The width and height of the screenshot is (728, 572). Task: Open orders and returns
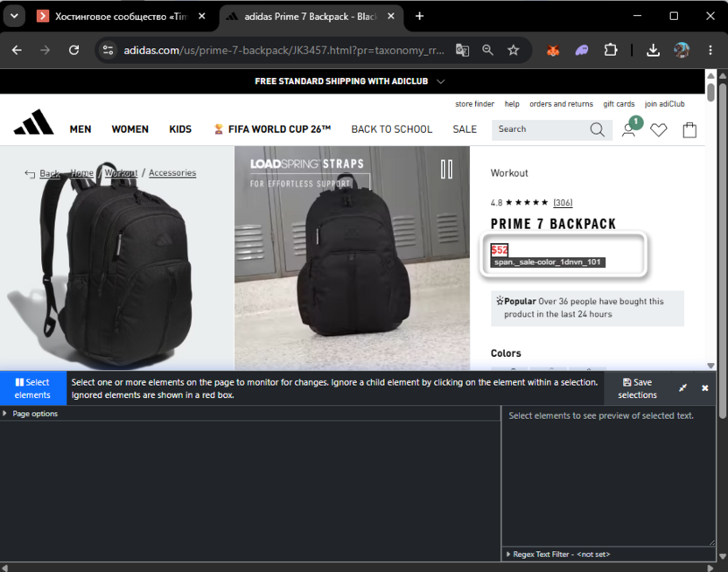(561, 104)
